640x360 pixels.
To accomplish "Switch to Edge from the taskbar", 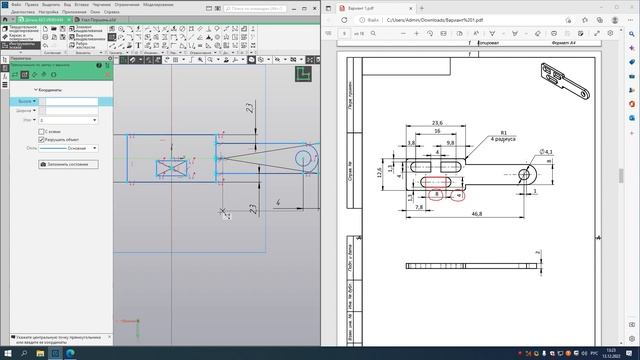I will [x=70, y=353].
